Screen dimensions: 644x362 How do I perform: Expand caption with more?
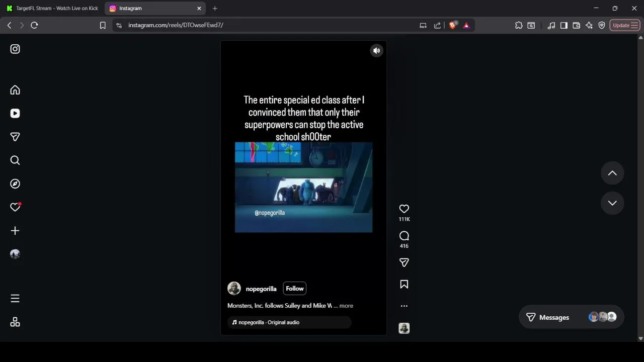click(346, 306)
